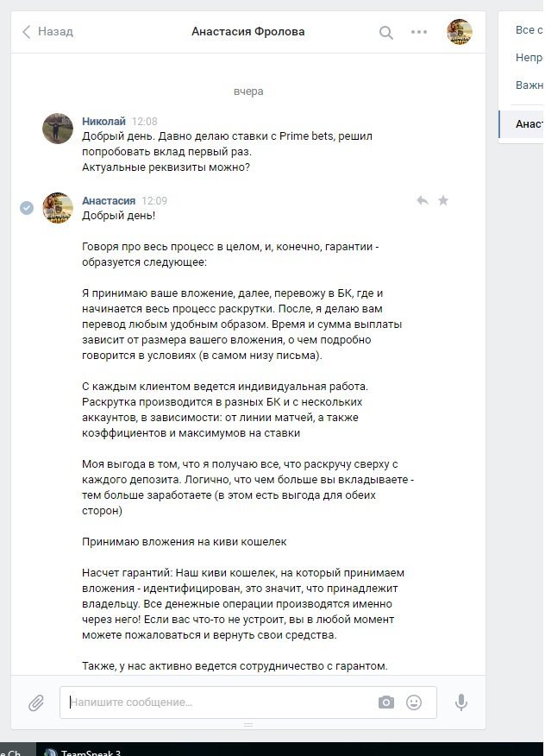Image resolution: width=545 pixels, height=756 pixels.
Task: Reply to Анастасия's message with arrow icon
Action: (x=423, y=200)
